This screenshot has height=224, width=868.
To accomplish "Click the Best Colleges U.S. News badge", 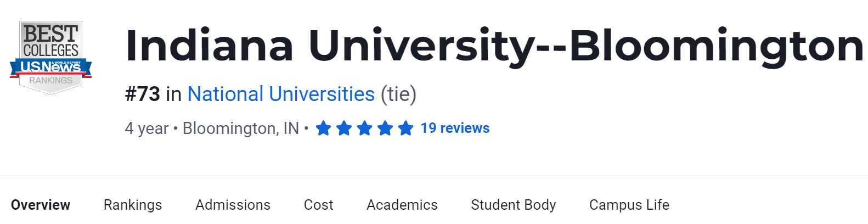I will tap(50, 57).
